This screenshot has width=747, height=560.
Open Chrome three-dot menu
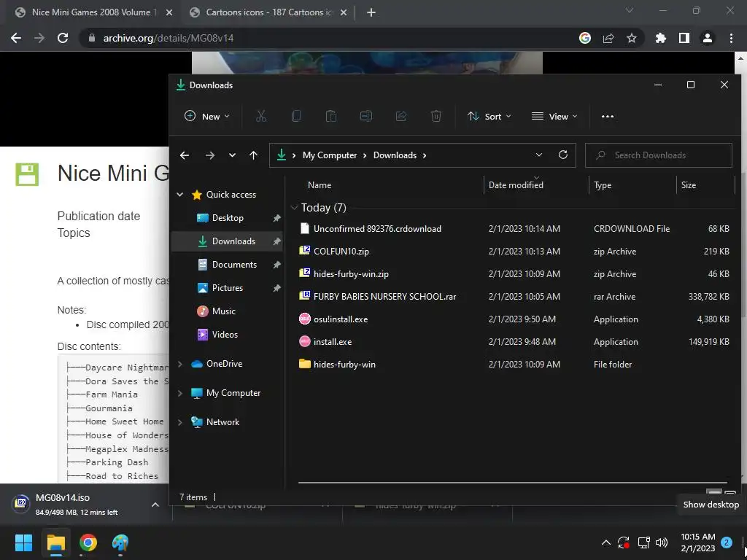(x=731, y=38)
